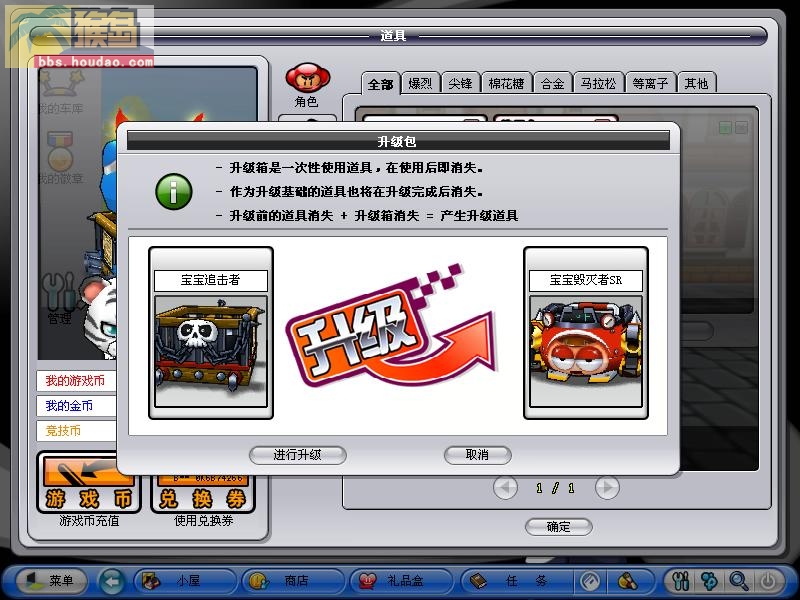Click the flashlight icon in bottom bar
The height and width of the screenshot is (600, 800).
click(x=628, y=581)
